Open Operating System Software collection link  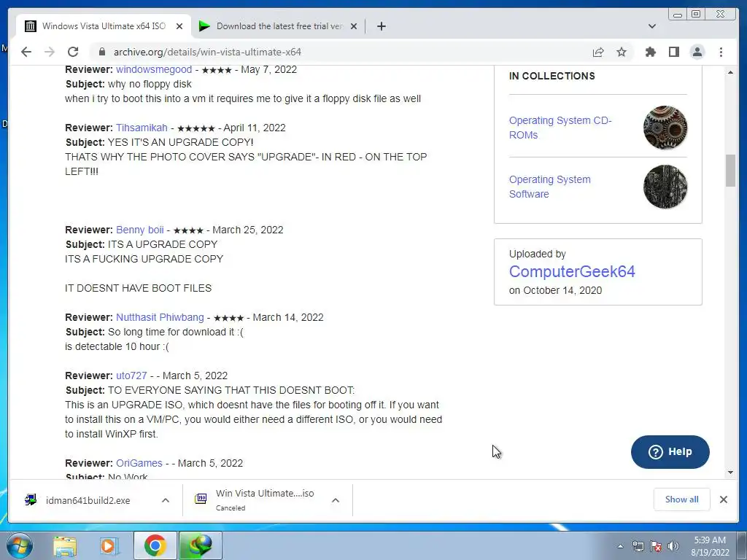[x=550, y=187]
